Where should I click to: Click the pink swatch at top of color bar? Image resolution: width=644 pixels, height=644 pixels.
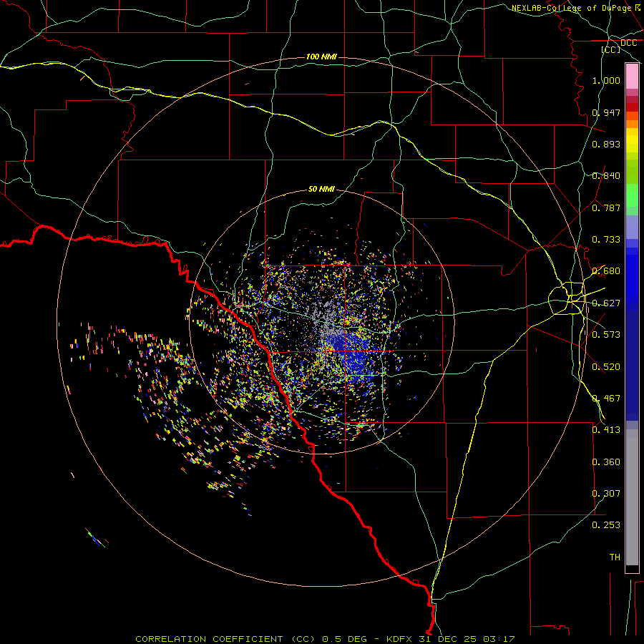pyautogui.click(x=632, y=77)
